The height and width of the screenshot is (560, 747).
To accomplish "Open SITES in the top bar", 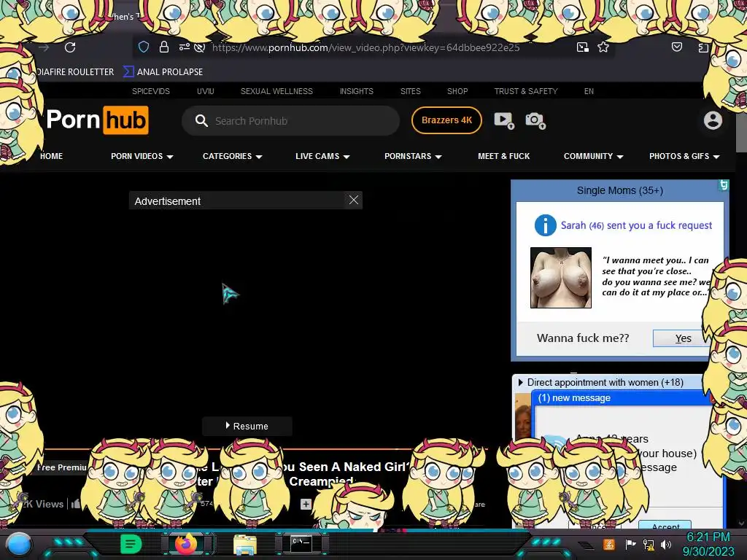I will click(x=410, y=91).
